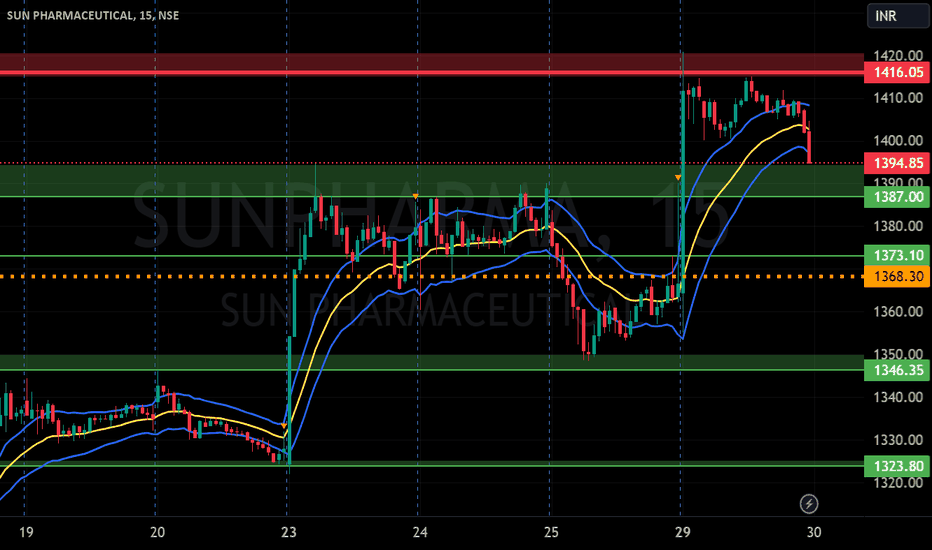This screenshot has height=550, width=932.
Task: Click date 30 on time axis
Action: coord(814,532)
